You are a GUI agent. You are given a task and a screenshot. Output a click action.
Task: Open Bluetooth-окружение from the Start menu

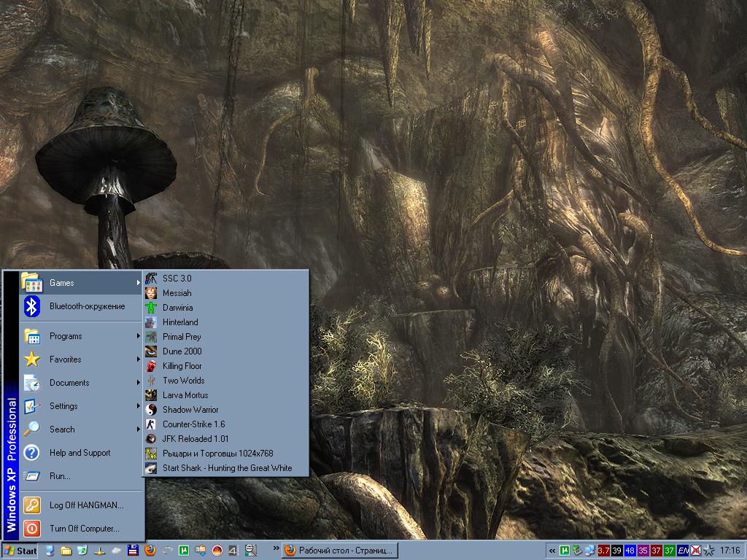tap(81, 306)
